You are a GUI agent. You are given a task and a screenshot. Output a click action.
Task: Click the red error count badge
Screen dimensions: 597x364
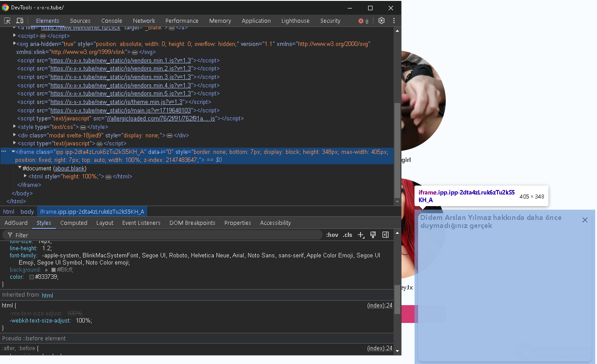[361, 21]
